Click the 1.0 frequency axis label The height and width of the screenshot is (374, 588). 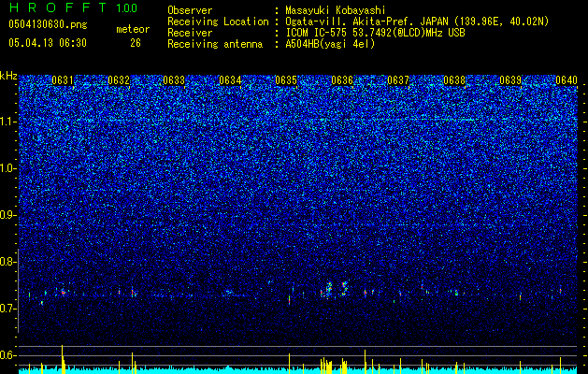8,168
